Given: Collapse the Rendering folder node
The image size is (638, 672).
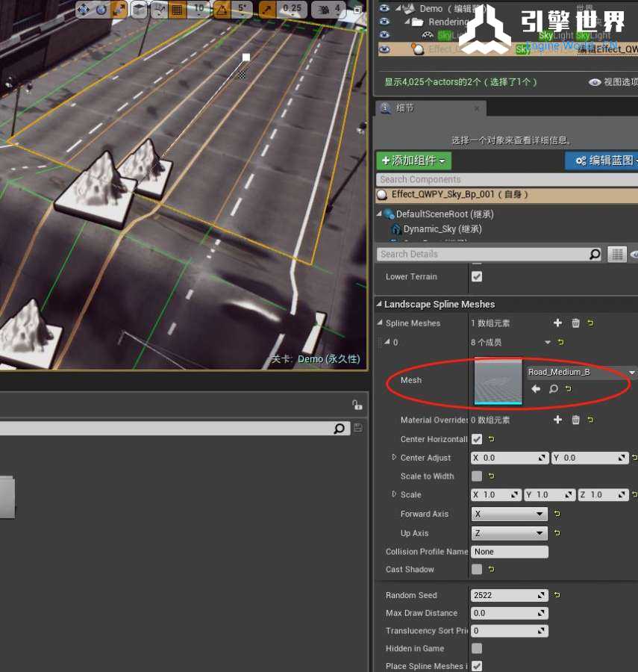Looking at the screenshot, I should coord(407,22).
